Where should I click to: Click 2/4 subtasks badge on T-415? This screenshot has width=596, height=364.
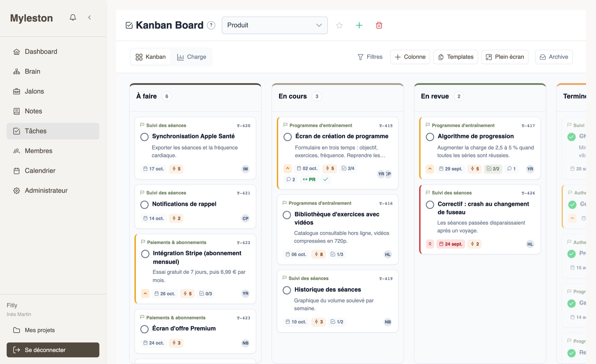click(348, 168)
